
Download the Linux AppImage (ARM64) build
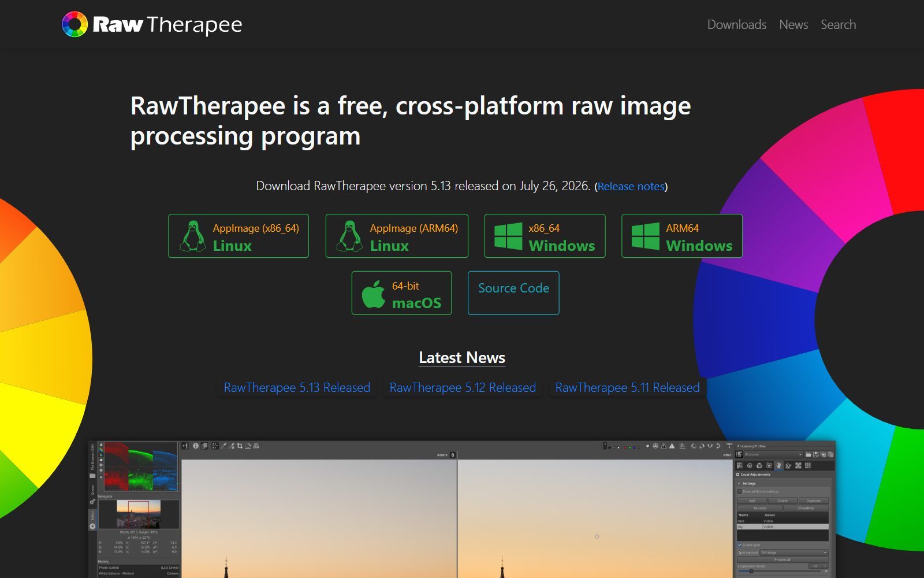pyautogui.click(x=397, y=236)
